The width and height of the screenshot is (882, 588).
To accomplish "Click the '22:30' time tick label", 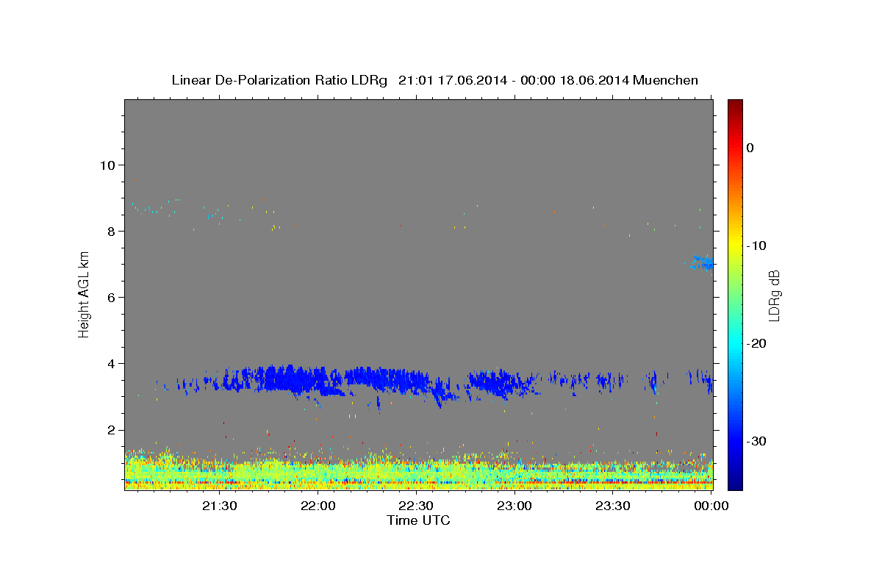I will [x=416, y=506].
